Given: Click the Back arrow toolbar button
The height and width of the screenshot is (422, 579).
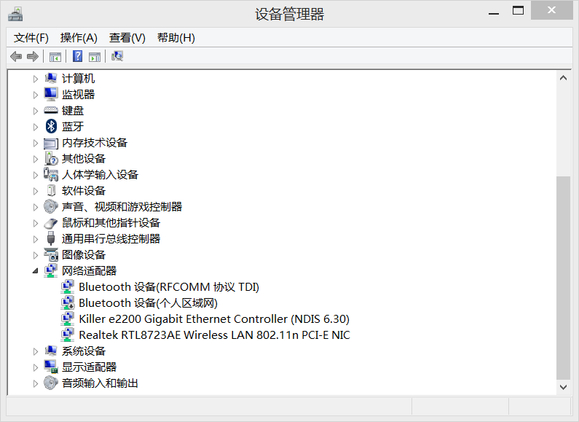Looking at the screenshot, I should tap(16, 56).
